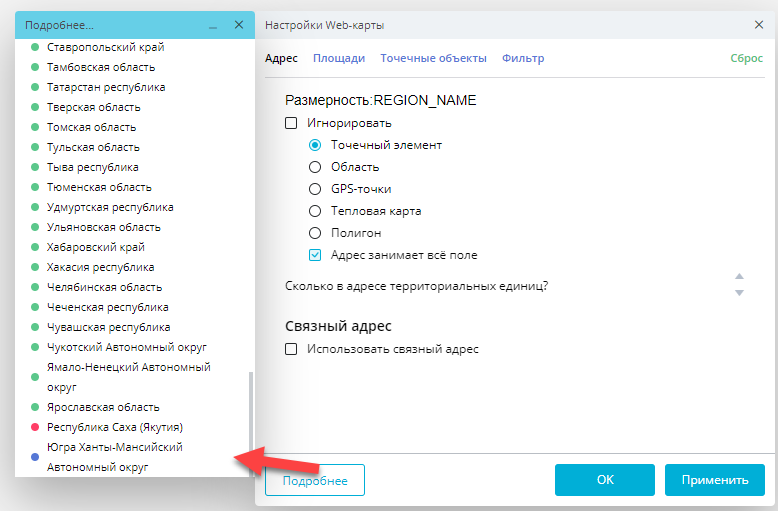Increase territorial units count with up arrow

739,276
